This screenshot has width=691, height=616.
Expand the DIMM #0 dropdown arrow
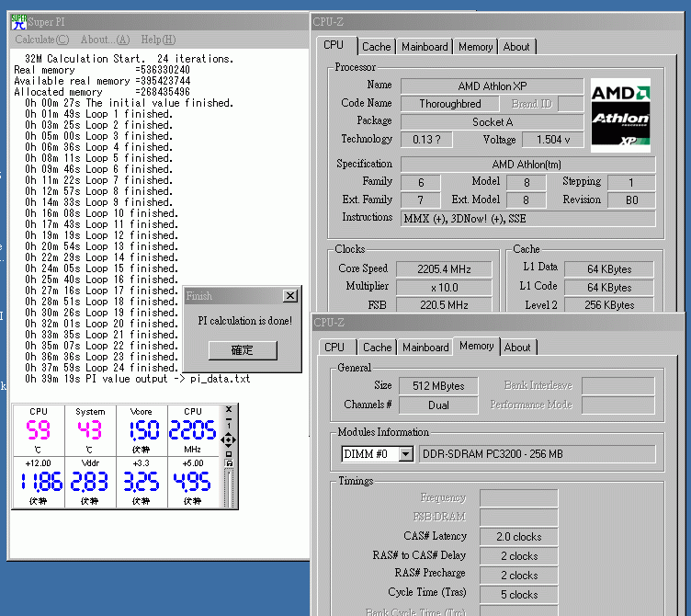click(405, 454)
